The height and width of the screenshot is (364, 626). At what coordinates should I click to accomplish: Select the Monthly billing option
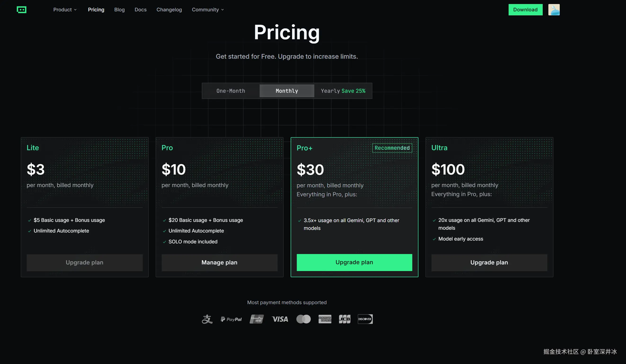[x=287, y=91]
